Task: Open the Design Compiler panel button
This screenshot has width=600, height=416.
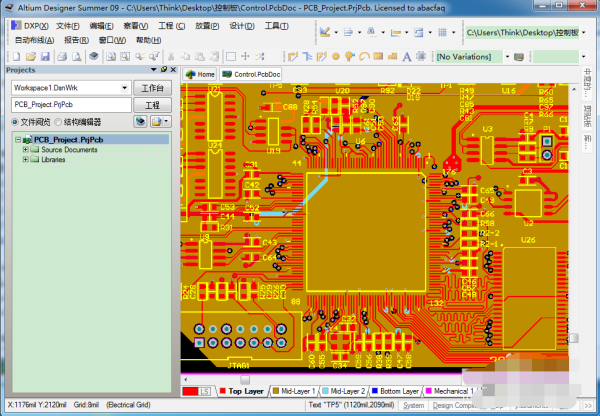Action: tap(452, 405)
